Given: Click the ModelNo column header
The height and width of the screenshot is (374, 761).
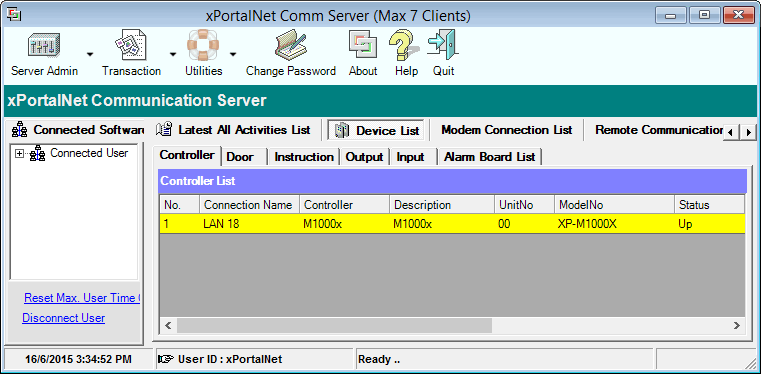Looking at the screenshot, I should pyautogui.click(x=614, y=205).
